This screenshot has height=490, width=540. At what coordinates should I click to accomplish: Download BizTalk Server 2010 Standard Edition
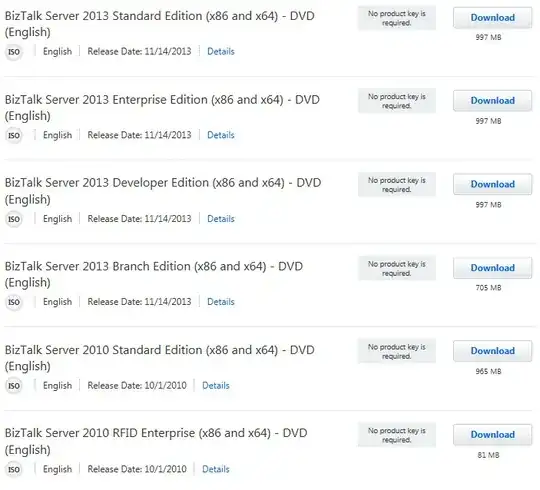[492, 351]
